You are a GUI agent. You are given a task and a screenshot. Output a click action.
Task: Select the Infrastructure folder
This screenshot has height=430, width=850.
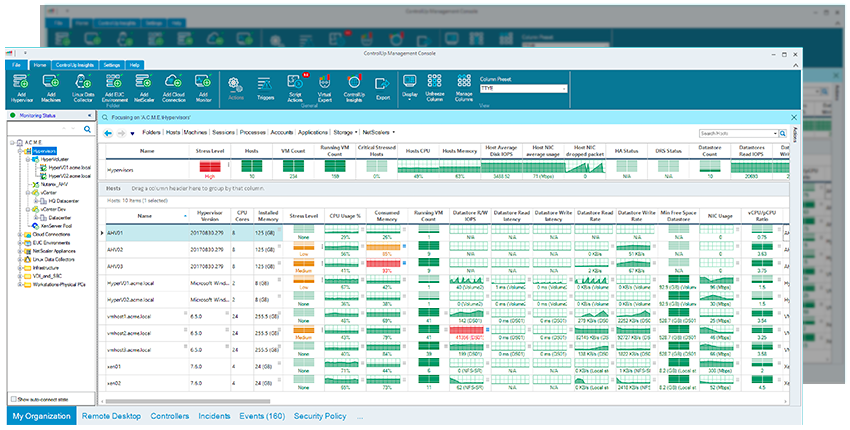tap(46, 268)
